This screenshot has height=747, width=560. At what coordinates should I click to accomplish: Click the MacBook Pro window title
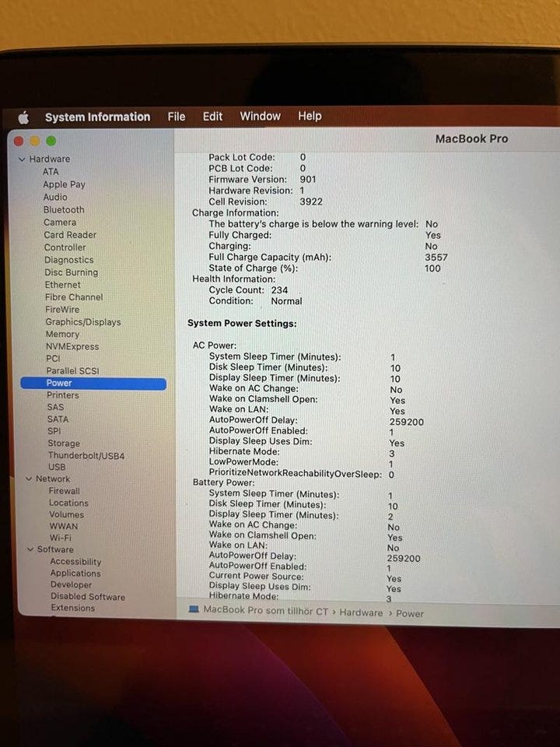point(471,139)
